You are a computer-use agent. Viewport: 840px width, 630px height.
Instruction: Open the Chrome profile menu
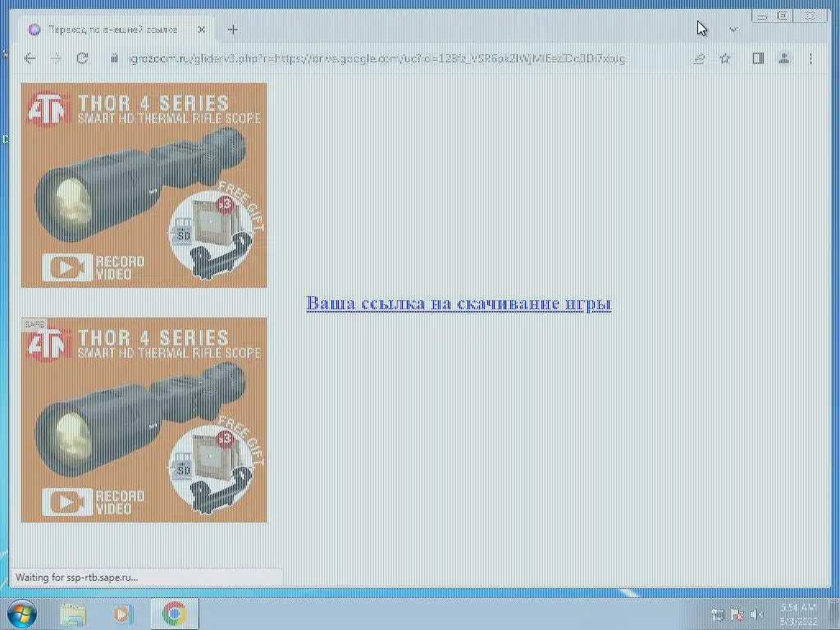click(783, 59)
